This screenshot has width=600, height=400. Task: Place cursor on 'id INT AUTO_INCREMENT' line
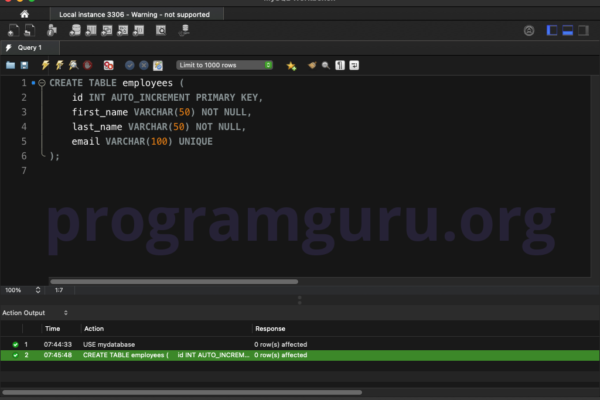click(x=167, y=98)
